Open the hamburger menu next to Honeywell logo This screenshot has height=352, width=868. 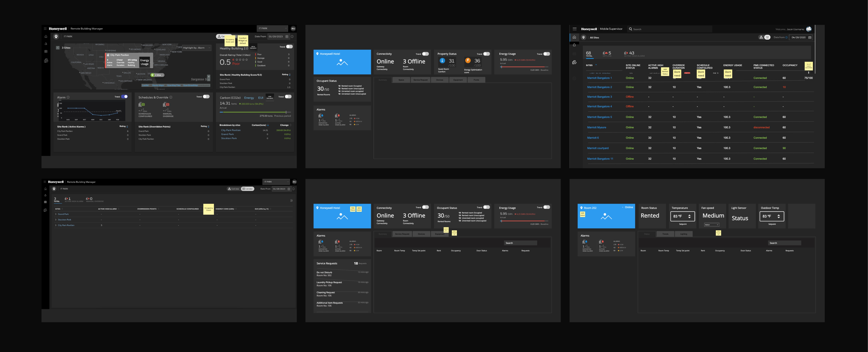click(45, 29)
